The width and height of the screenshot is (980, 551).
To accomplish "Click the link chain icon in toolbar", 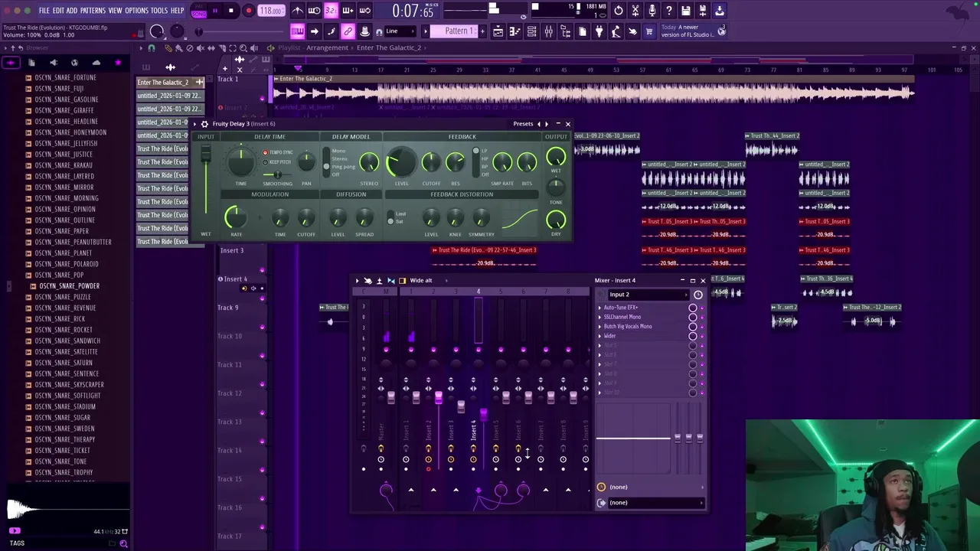I will pyautogui.click(x=348, y=31).
